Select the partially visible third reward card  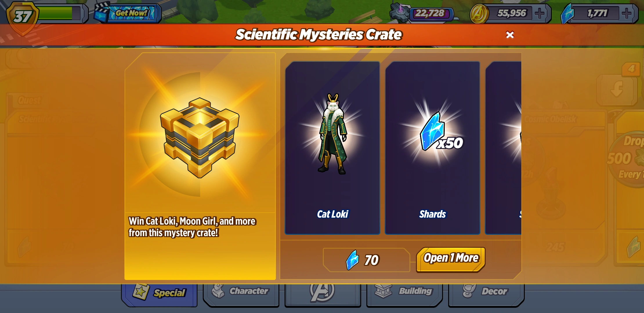(503, 148)
